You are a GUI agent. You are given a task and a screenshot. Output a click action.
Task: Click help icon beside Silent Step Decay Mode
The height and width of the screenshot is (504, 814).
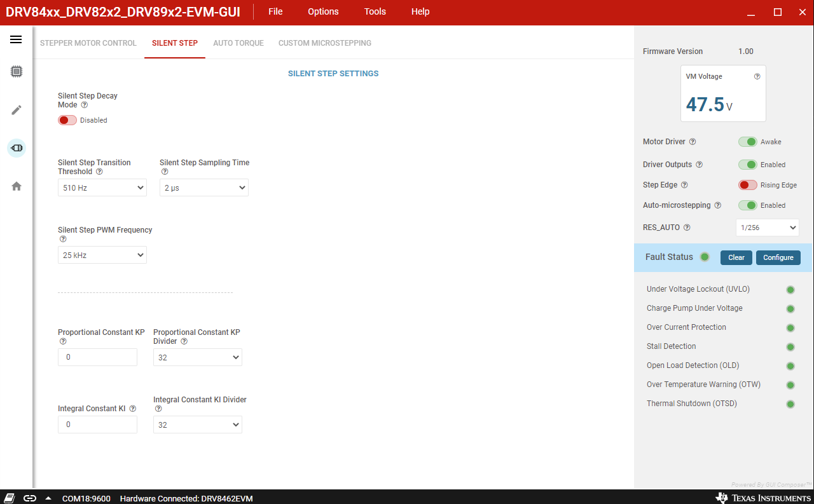(x=85, y=105)
